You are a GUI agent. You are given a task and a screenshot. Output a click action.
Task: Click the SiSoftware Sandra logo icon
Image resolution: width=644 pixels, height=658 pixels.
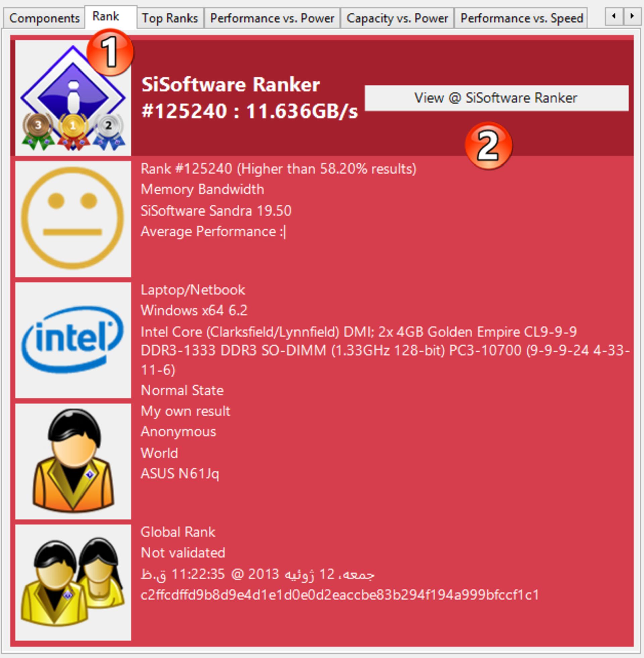pyautogui.click(x=73, y=98)
